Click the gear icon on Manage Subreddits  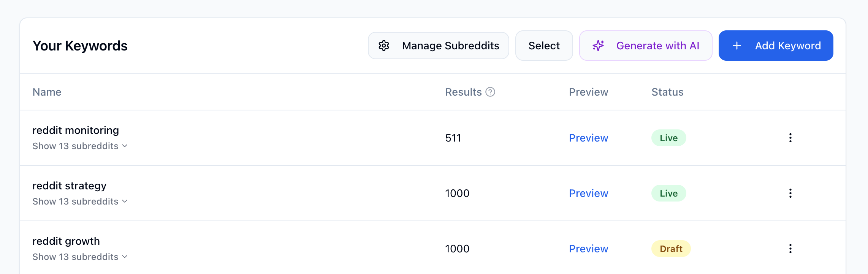coord(384,46)
